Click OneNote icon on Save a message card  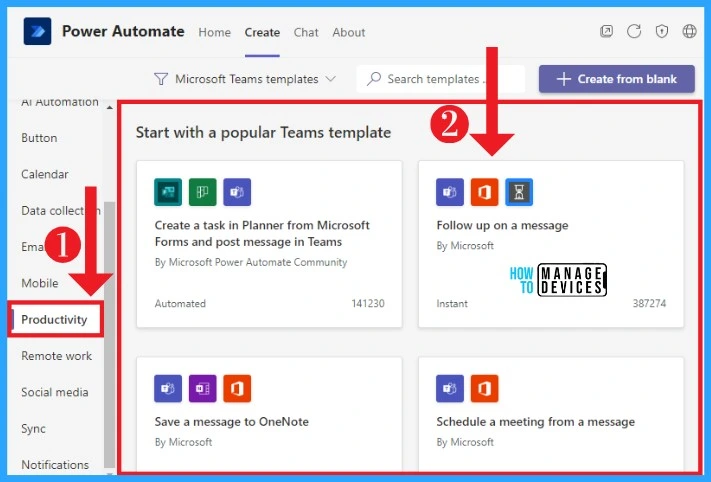tap(203, 389)
